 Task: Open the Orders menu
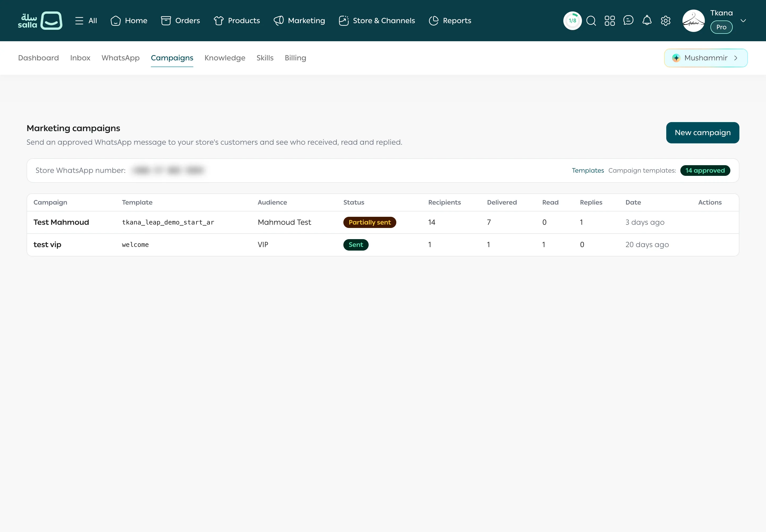point(180,21)
